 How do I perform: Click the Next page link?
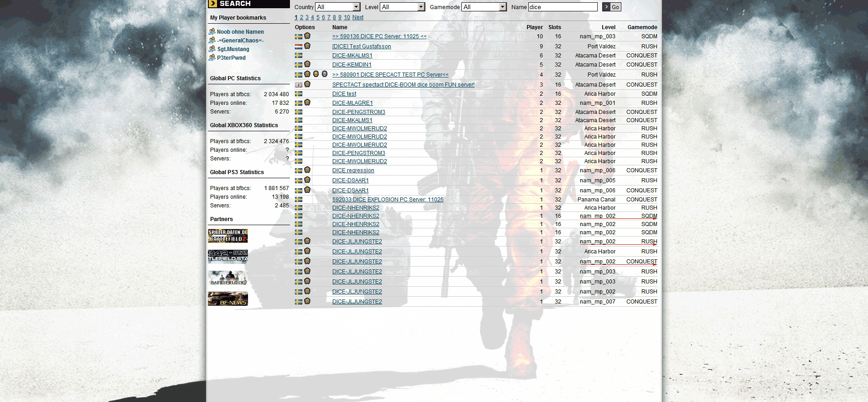[358, 17]
